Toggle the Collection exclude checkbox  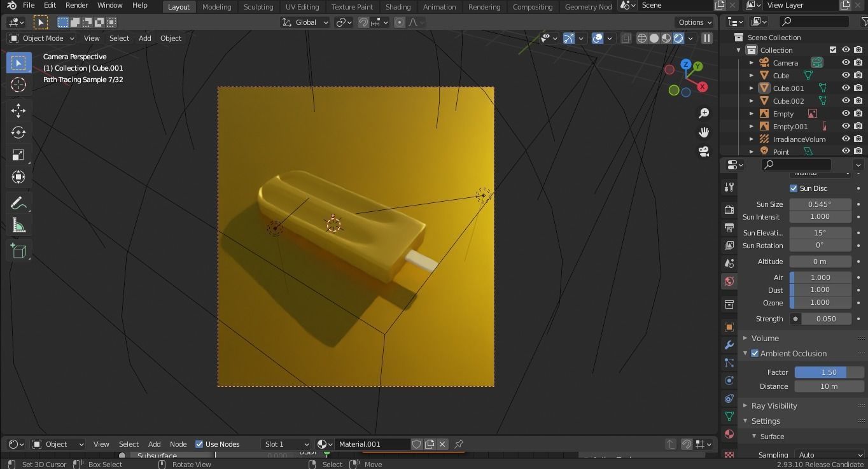tap(833, 50)
